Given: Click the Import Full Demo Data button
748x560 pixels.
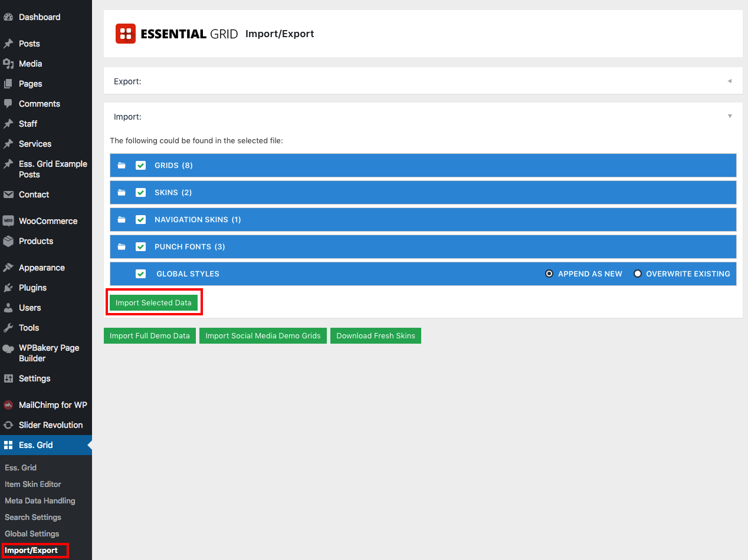Looking at the screenshot, I should tap(150, 336).
